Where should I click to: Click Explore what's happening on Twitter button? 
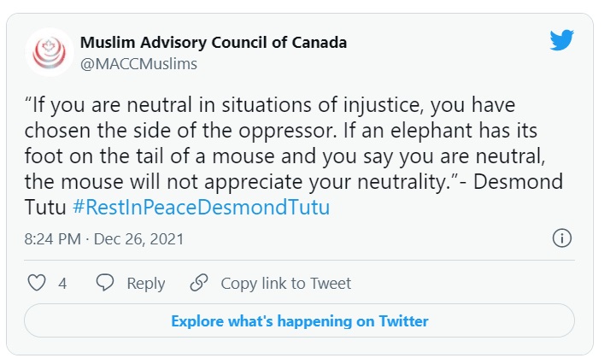click(x=299, y=321)
